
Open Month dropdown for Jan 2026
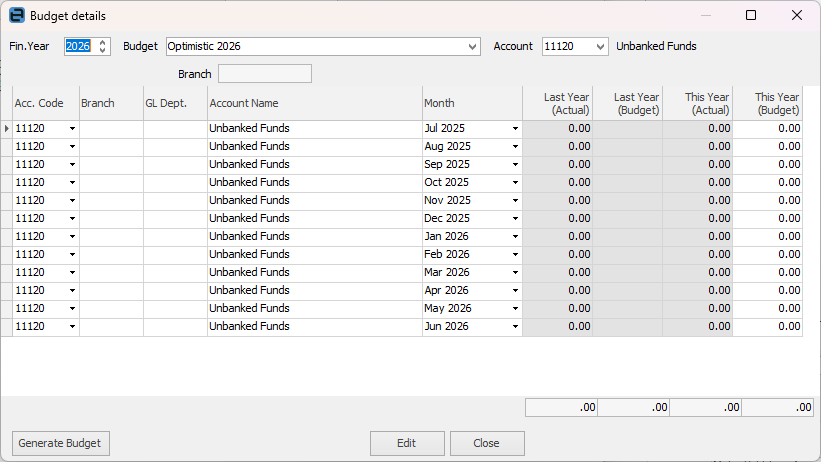point(515,237)
